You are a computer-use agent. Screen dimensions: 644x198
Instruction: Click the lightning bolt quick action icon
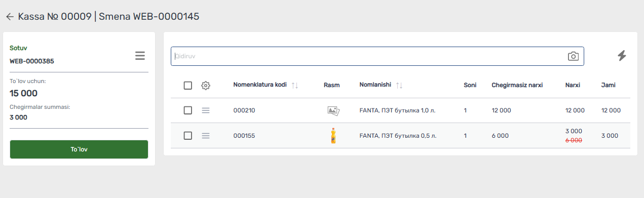(622, 56)
